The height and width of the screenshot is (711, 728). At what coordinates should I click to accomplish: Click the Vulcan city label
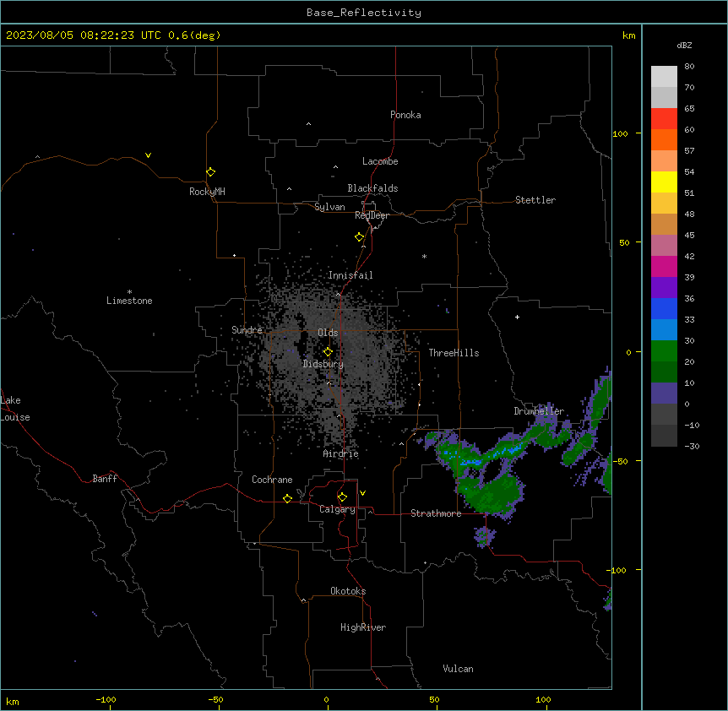459,669
